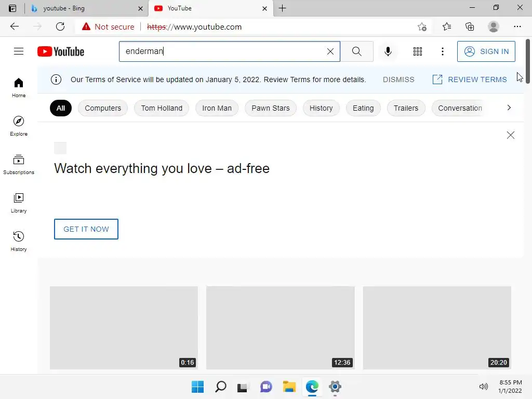
Task: Go to Home in the sidebar
Action: (x=19, y=88)
